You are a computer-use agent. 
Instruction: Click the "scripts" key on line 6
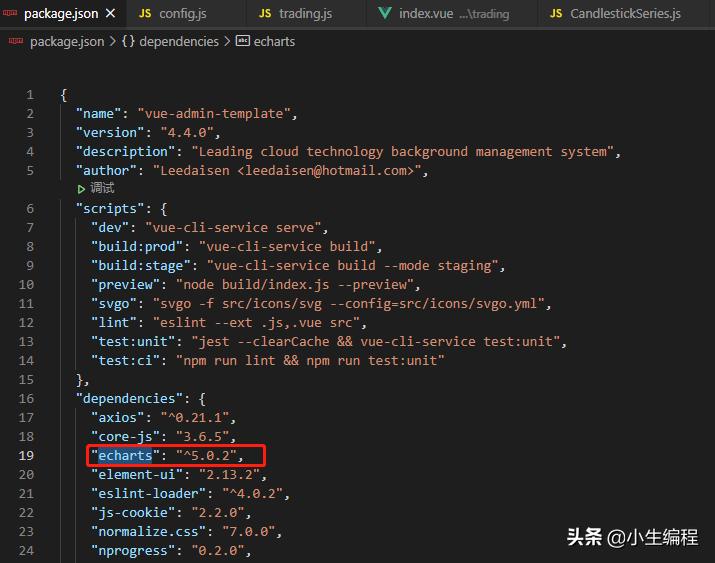click(110, 209)
